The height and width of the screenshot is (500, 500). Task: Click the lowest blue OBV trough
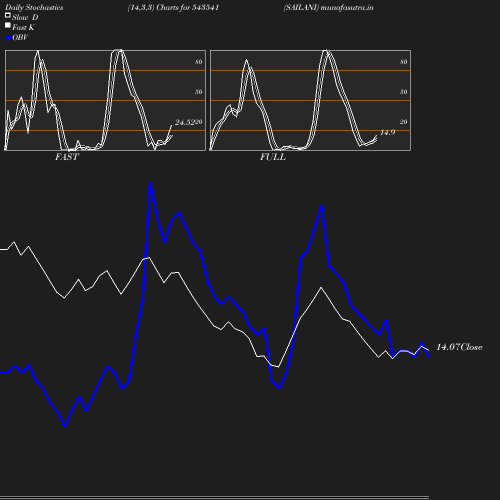click(64, 426)
